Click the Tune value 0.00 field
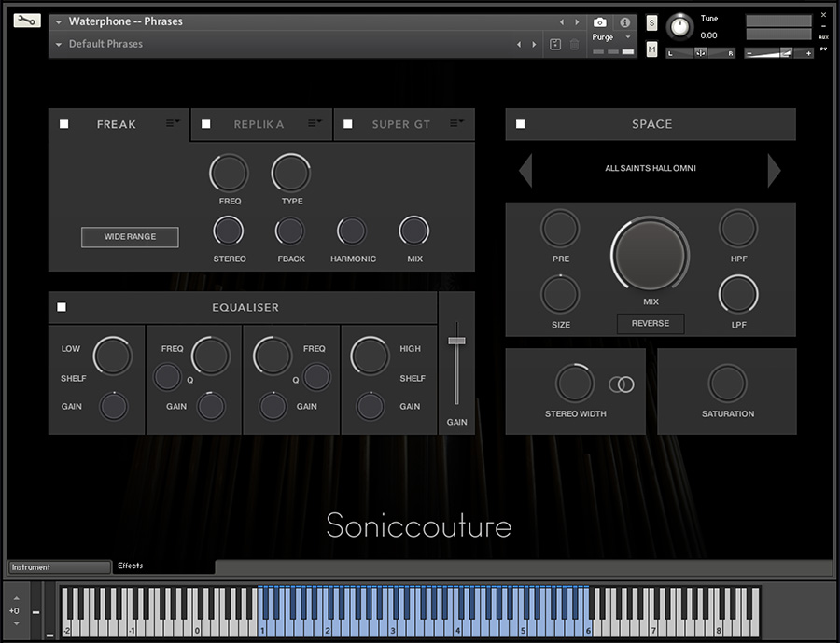Screen dimensions: 840x643 tap(708, 35)
